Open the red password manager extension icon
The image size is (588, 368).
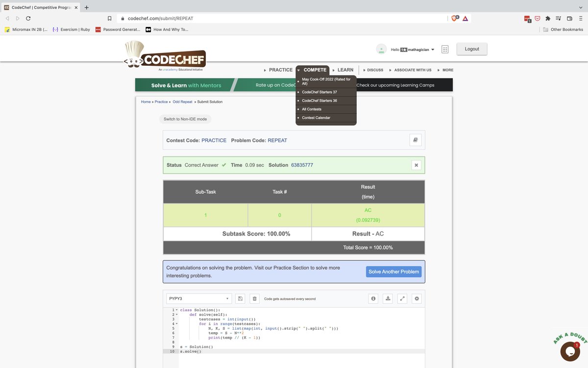coord(527,19)
